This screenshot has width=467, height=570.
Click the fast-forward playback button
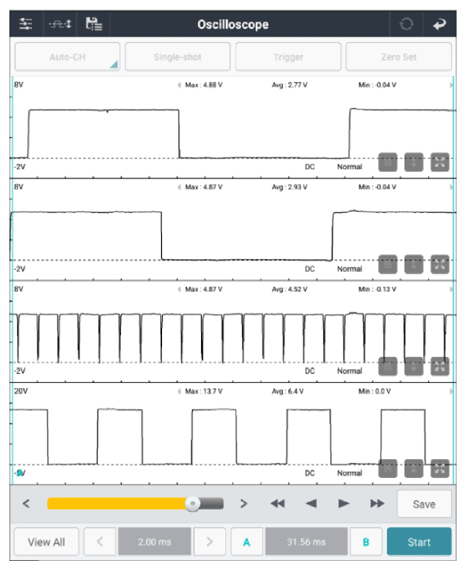[377, 503]
